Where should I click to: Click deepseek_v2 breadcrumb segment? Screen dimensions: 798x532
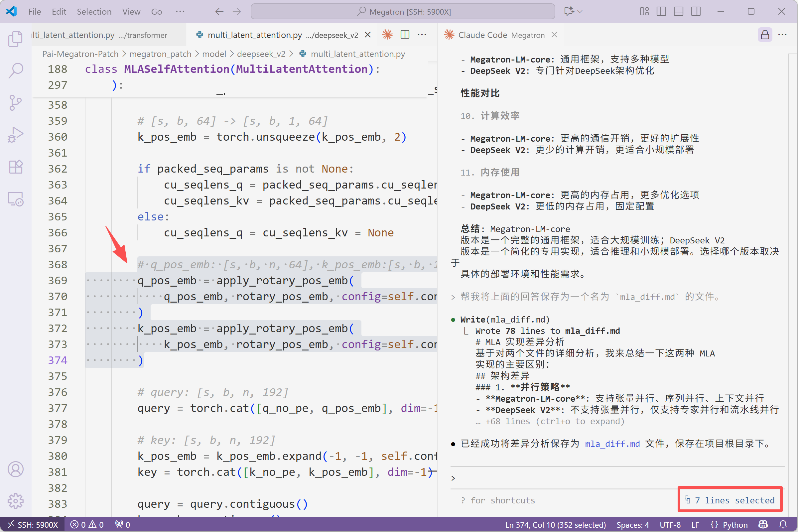click(x=261, y=54)
